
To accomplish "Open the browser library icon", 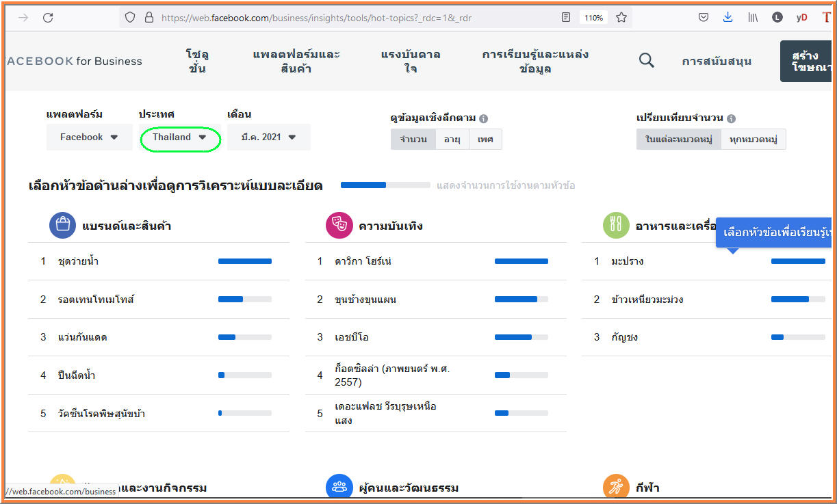I will 753,18.
